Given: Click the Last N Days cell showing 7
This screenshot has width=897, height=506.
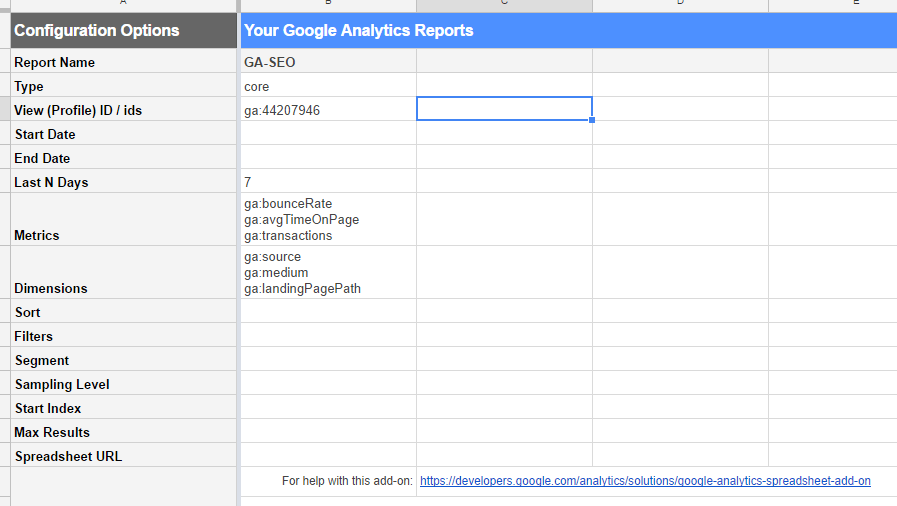Looking at the screenshot, I should [328, 182].
